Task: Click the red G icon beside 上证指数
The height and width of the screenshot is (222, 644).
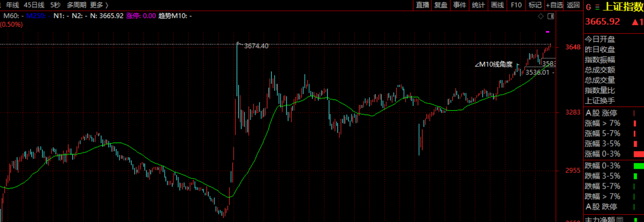Action: point(588,7)
